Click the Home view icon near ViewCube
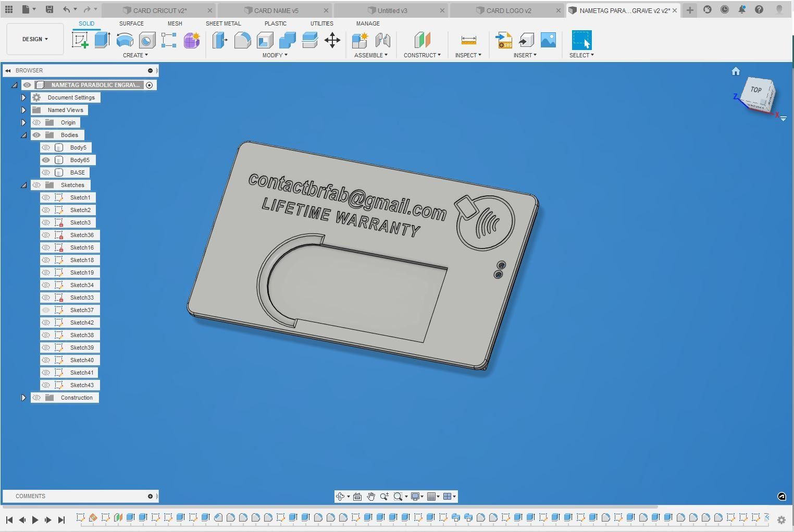This screenshot has height=532, width=794. (736, 71)
